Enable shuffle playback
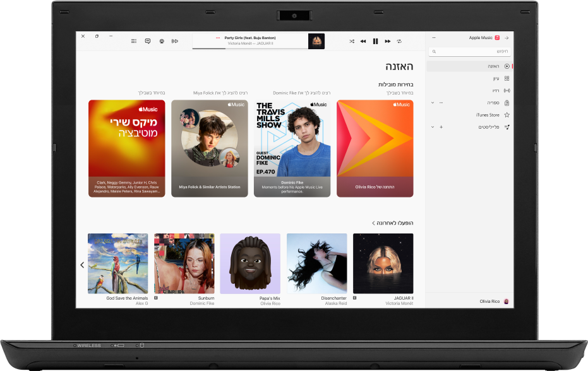 click(x=352, y=41)
